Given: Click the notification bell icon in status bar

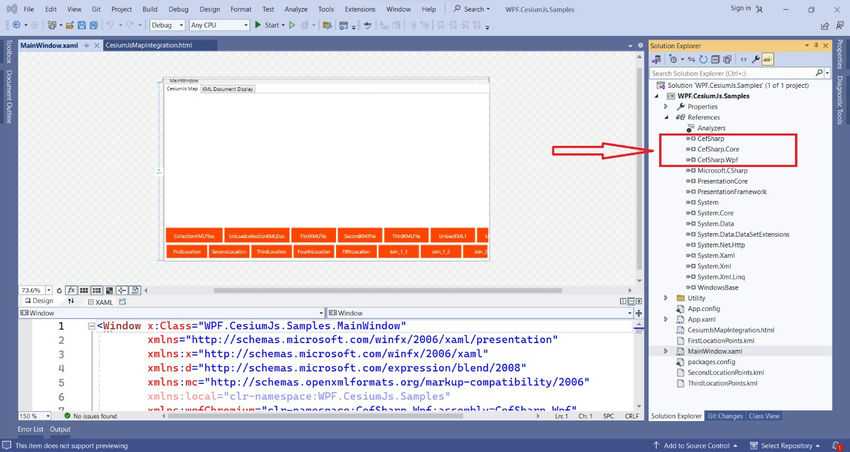Looking at the screenshot, I should 837,445.
